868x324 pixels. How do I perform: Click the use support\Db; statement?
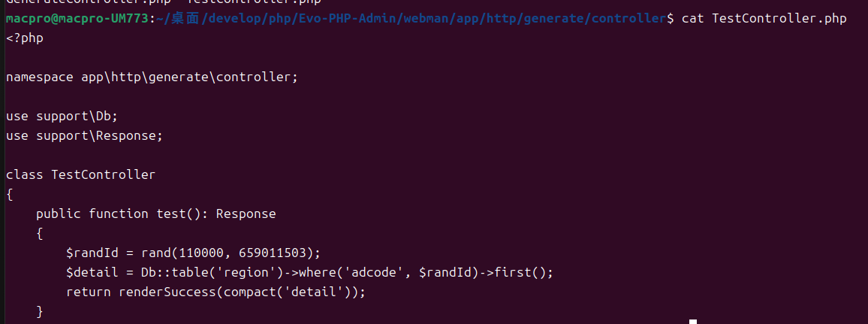pos(62,117)
